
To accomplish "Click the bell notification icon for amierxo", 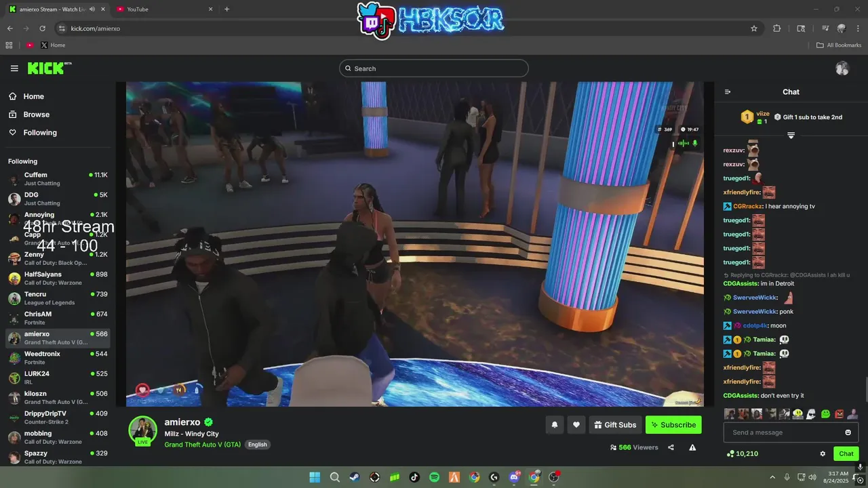I will pos(554,425).
